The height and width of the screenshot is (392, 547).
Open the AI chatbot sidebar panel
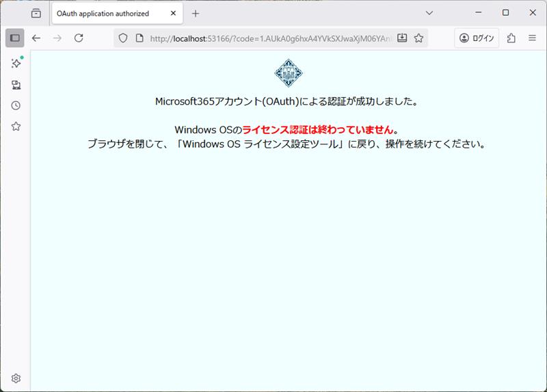tap(16, 63)
